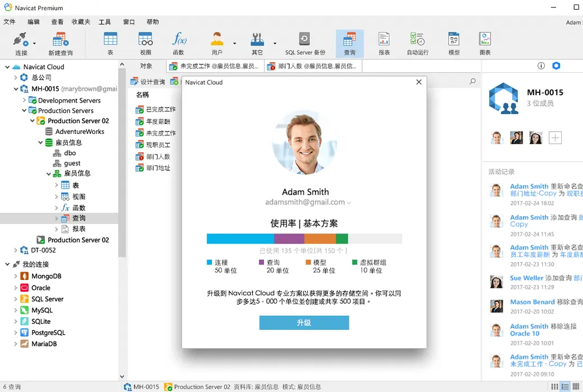Open the 编辑 menu
The width and height of the screenshot is (583, 392).
coord(33,22)
